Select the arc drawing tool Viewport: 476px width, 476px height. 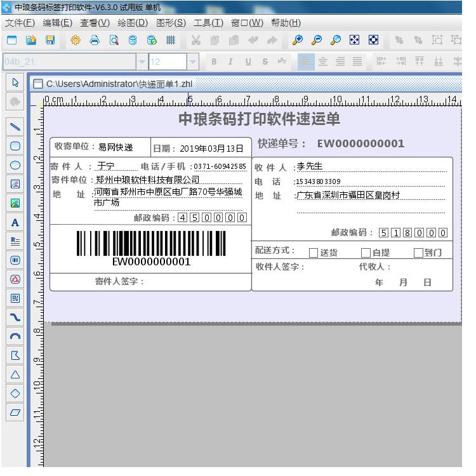tap(15, 336)
